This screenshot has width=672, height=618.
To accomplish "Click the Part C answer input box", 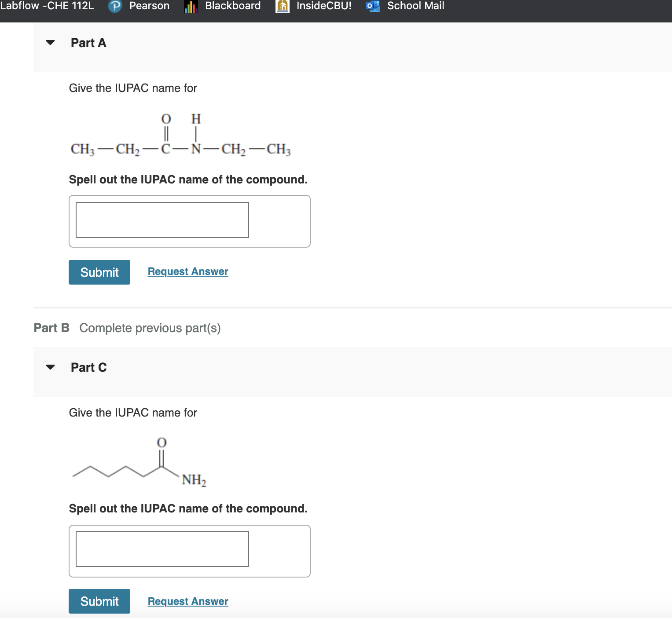I will point(162,549).
